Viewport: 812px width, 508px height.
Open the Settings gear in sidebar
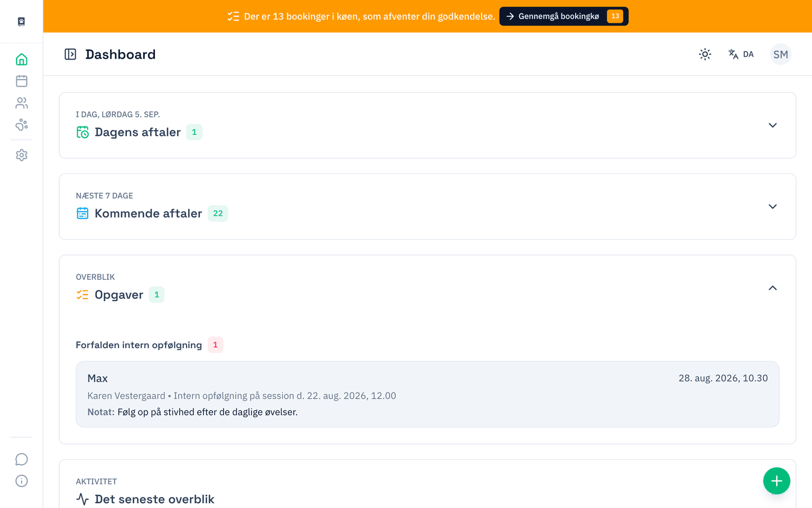tap(22, 155)
